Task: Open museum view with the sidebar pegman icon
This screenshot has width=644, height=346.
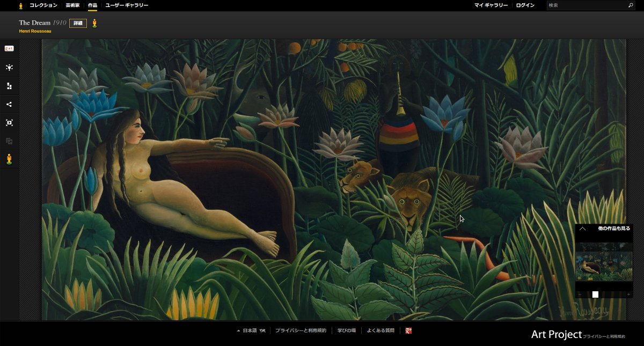Action: click(9, 159)
